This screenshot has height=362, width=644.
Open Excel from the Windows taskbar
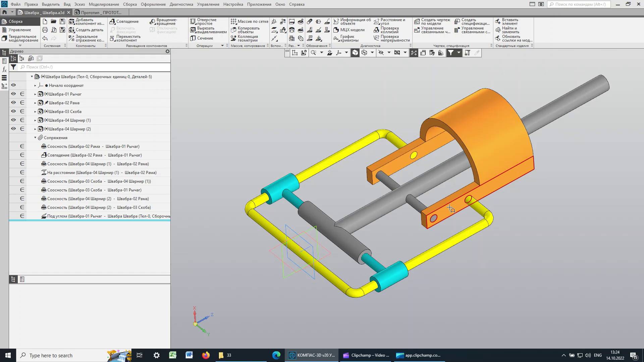tap(173, 355)
